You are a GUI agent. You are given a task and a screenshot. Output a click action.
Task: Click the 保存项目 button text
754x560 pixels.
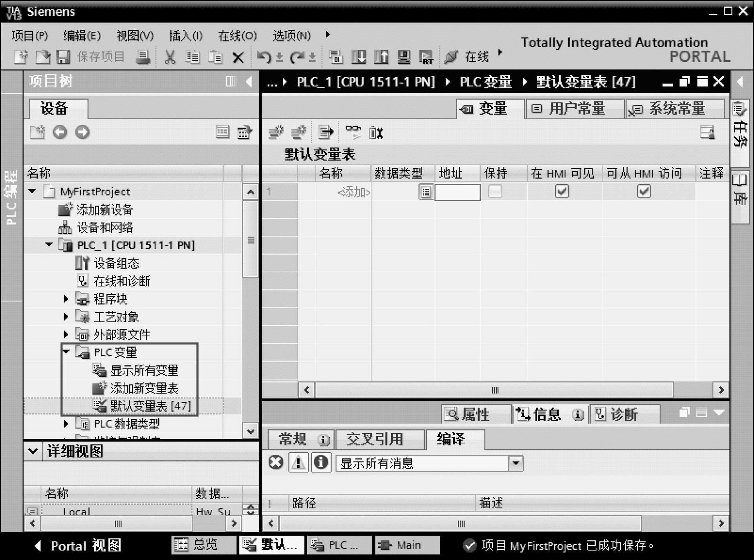pos(101,57)
